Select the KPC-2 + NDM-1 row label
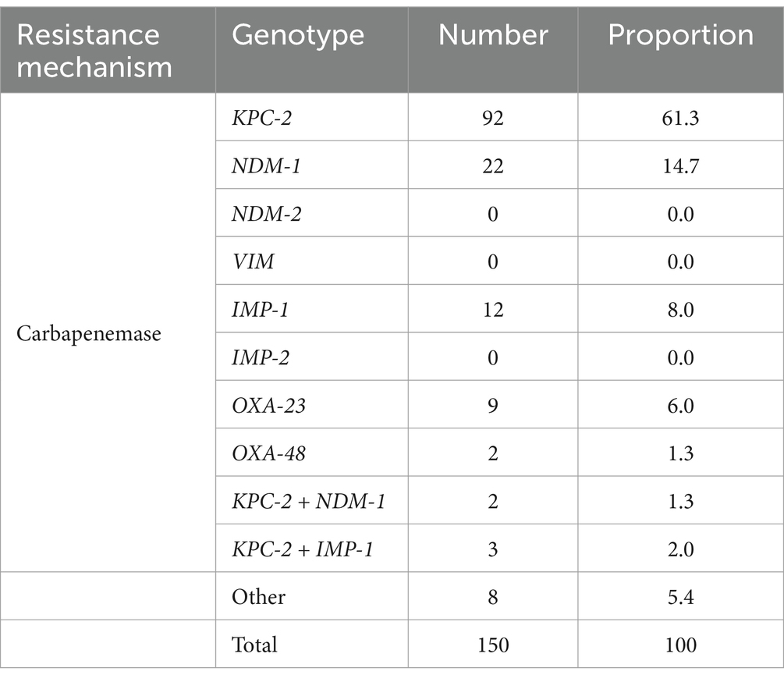 click(x=308, y=502)
